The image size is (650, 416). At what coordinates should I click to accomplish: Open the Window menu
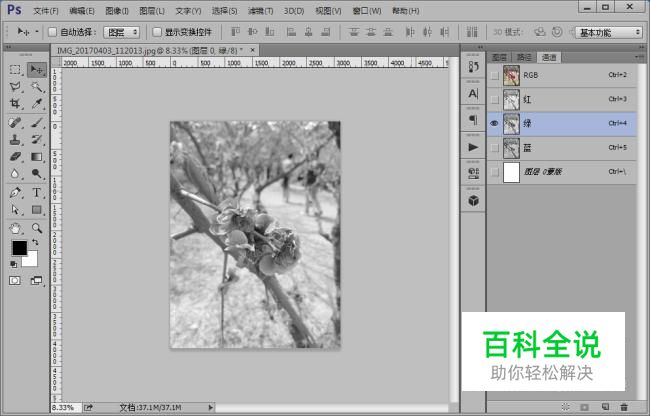coord(366,11)
